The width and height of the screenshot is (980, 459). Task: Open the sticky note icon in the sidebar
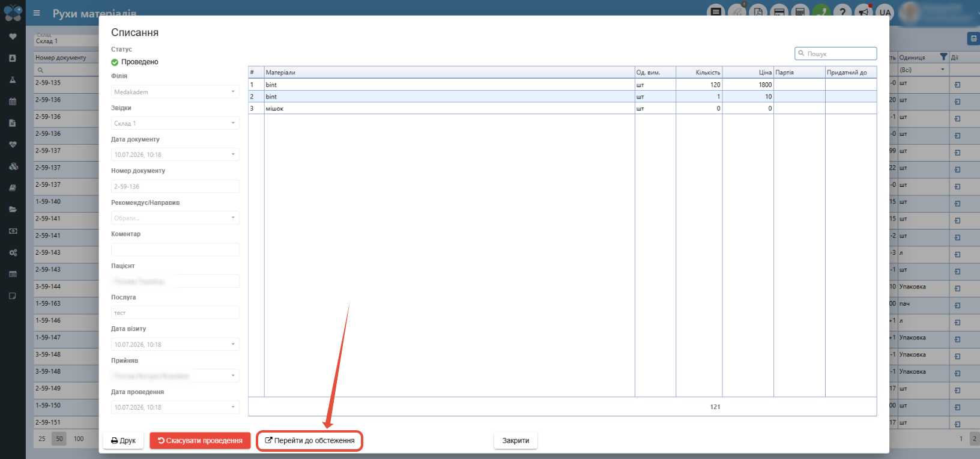13,296
